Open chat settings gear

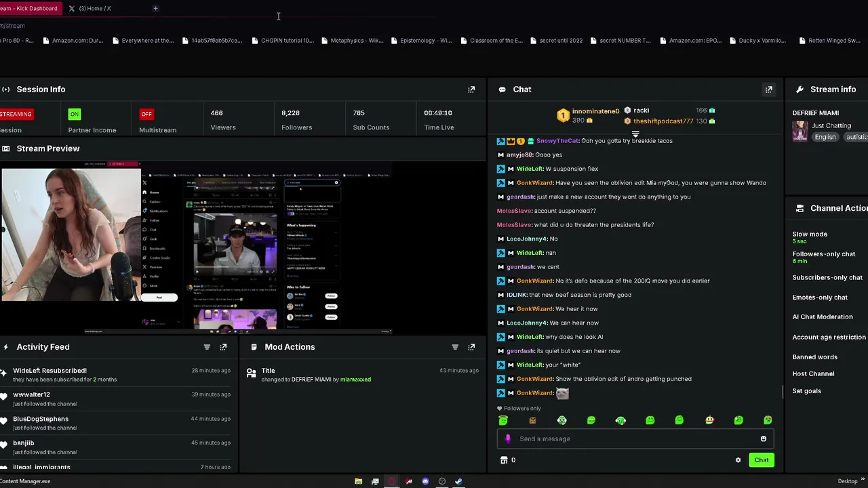click(738, 460)
